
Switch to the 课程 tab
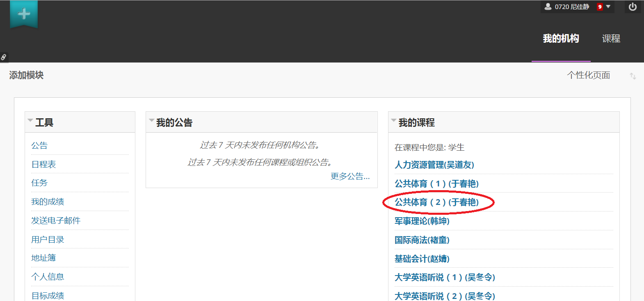(611, 39)
